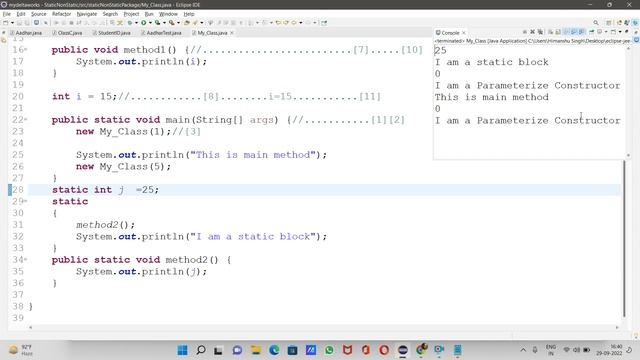Open the Chrome taskbar icon
Viewport: 640px width, 360px height.
[x=421, y=350]
